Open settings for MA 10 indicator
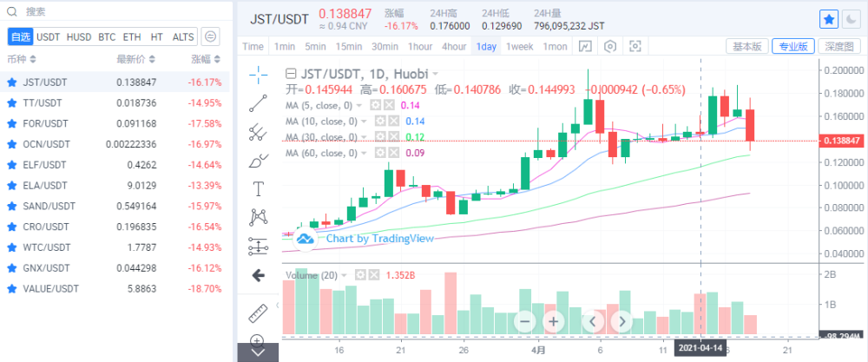This screenshot has height=362, width=868. [x=380, y=121]
